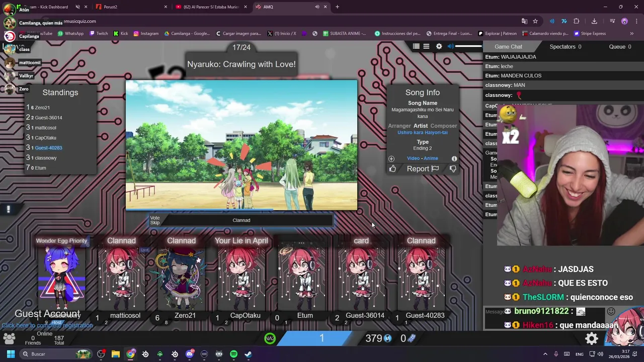Click Zero21 in the standings

[x=42, y=108]
